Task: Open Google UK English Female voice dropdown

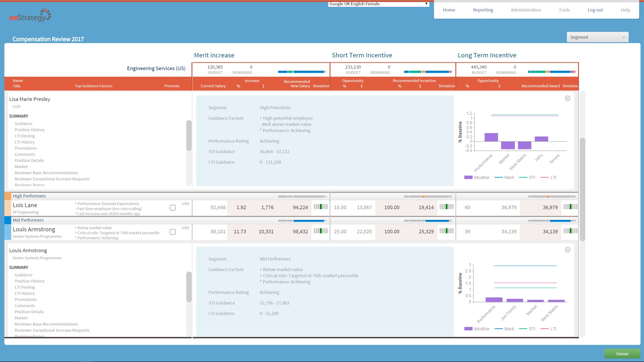Action: pyautogui.click(x=378, y=4)
